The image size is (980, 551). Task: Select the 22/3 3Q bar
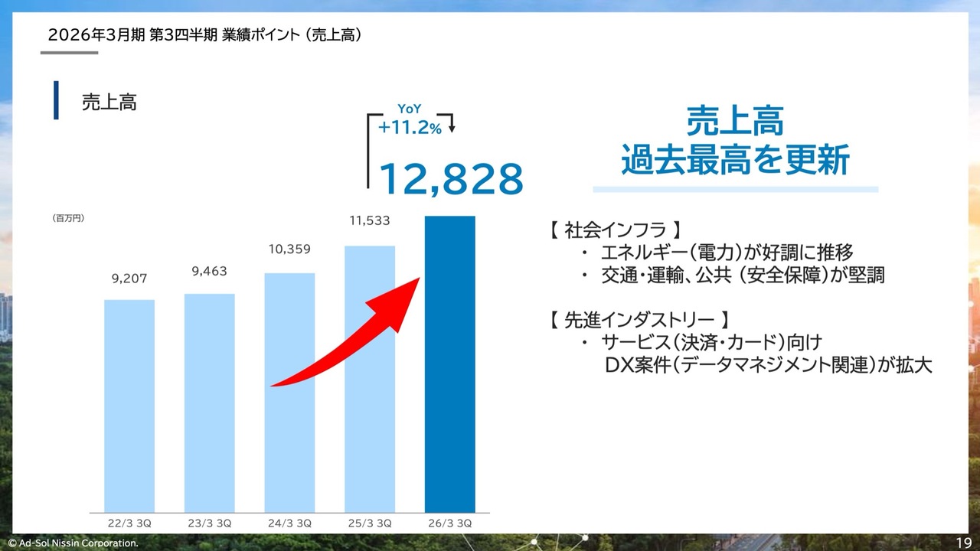(x=129, y=406)
